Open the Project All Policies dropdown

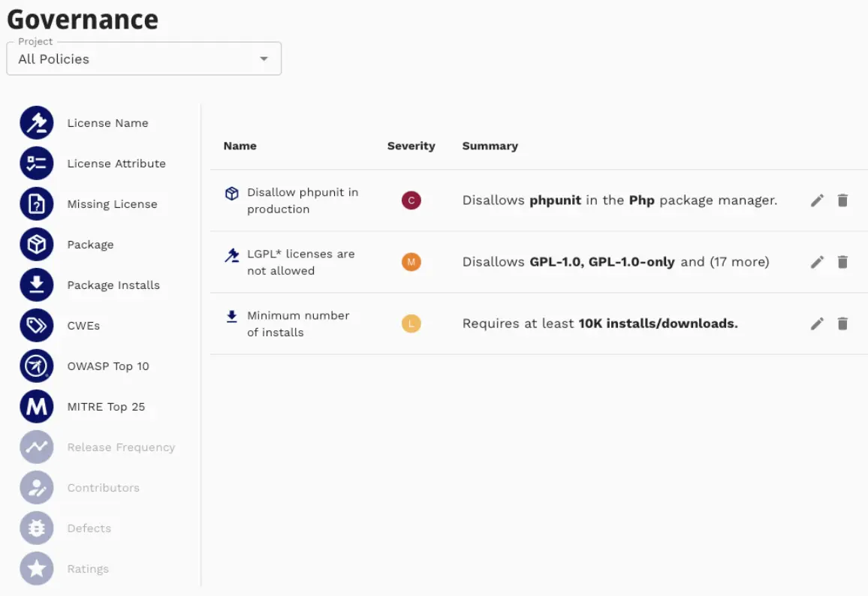tap(143, 59)
